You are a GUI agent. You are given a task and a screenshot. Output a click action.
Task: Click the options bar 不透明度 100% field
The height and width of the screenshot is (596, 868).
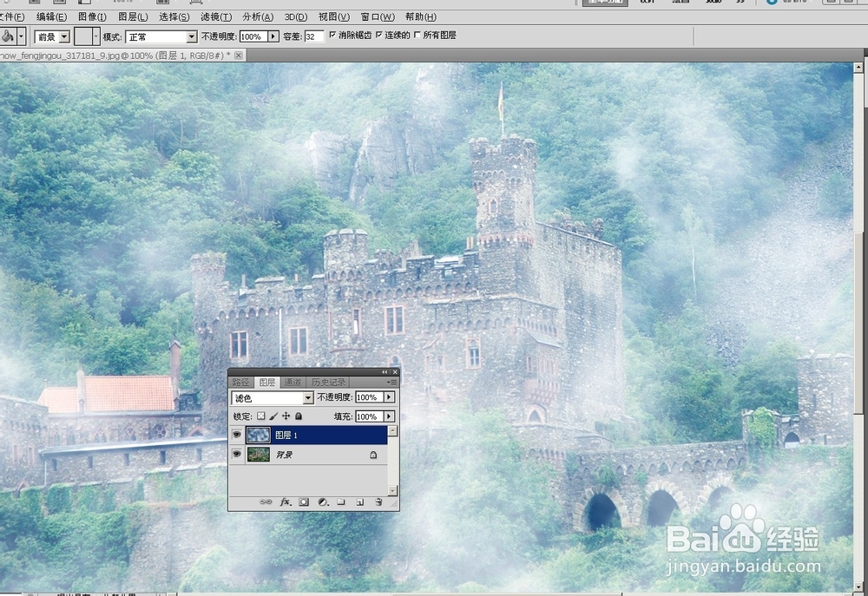coord(253,36)
